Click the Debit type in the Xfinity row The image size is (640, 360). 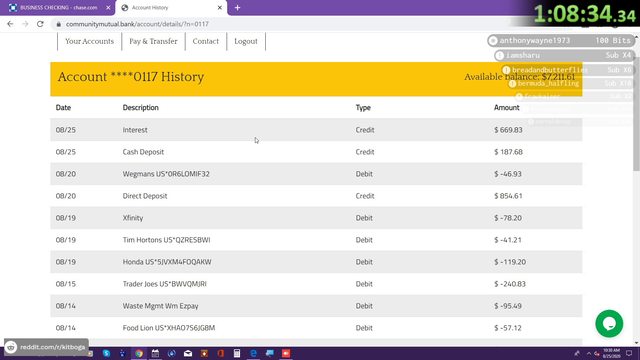tap(364, 218)
